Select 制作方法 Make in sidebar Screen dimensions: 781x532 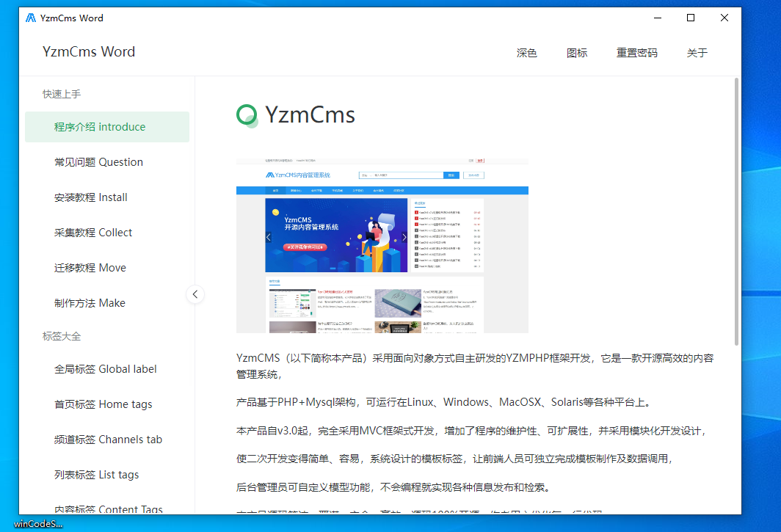click(x=90, y=303)
